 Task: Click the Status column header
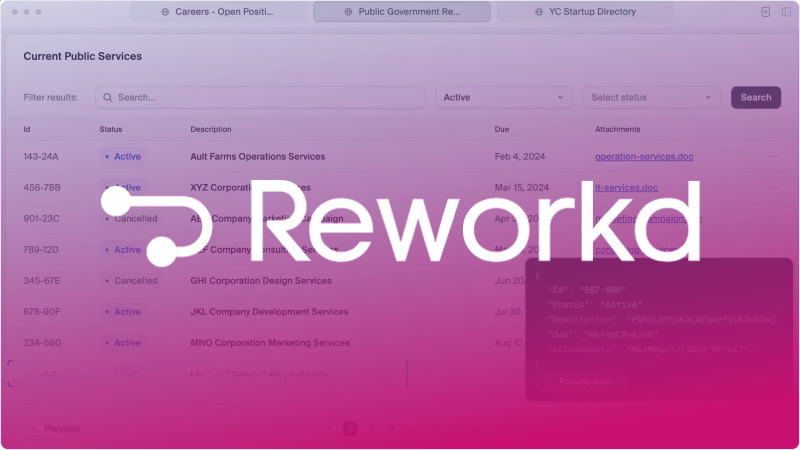(x=111, y=130)
